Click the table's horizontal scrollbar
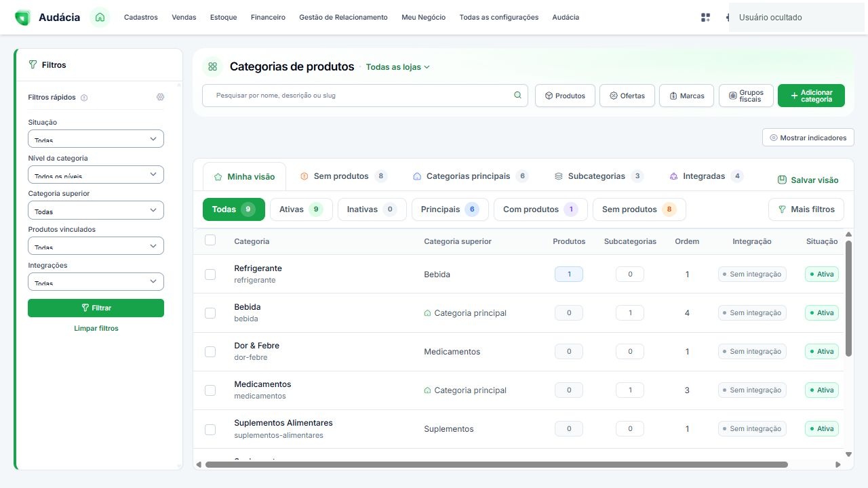The height and width of the screenshot is (488, 868). 496,465
